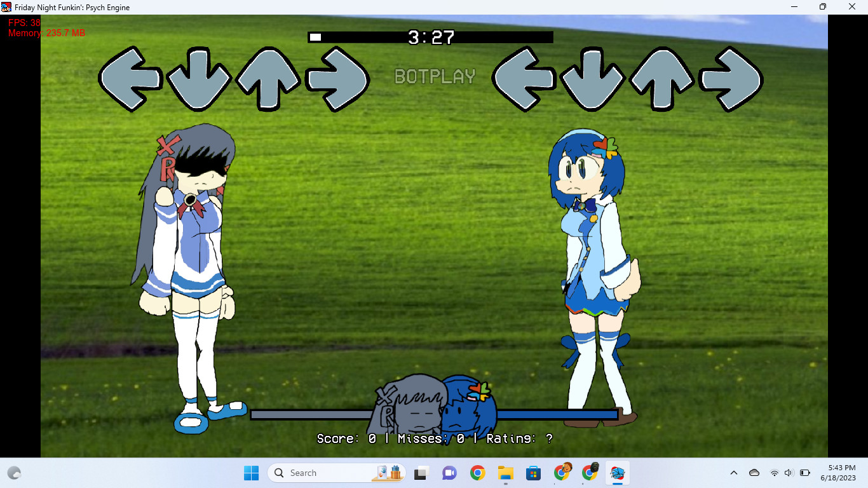
Task: Click the blue-haired player character sprite
Action: point(594,278)
